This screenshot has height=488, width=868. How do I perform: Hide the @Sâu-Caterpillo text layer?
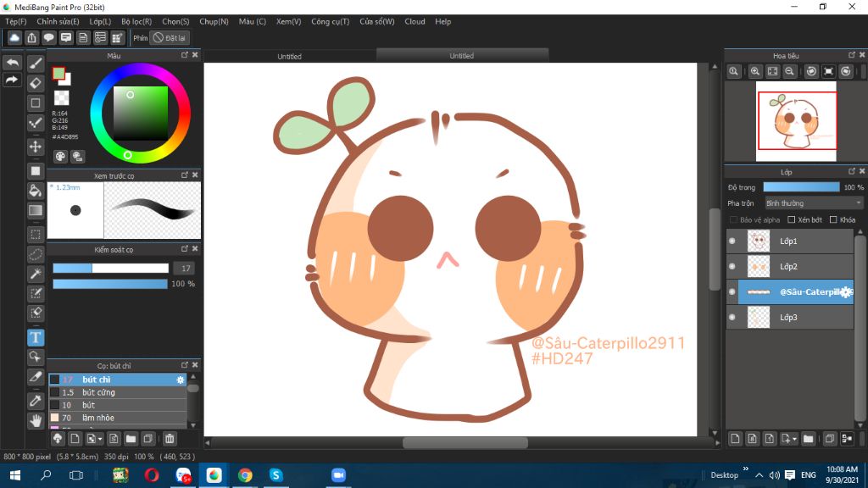point(732,292)
